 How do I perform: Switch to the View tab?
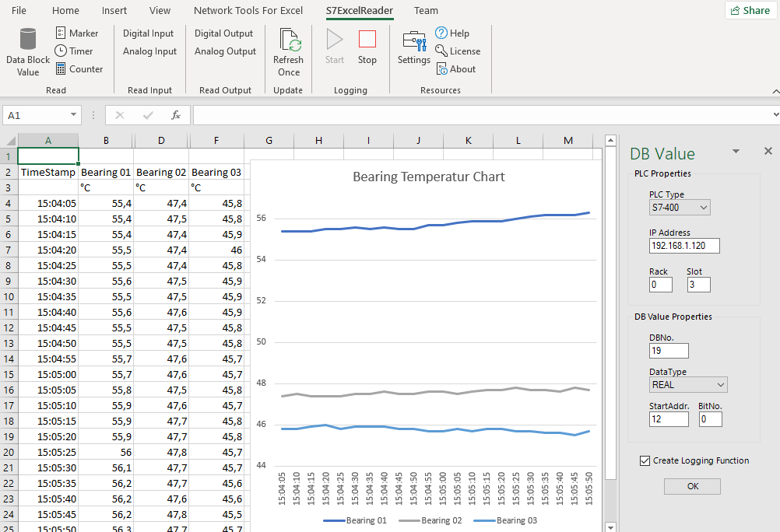pyautogui.click(x=160, y=10)
